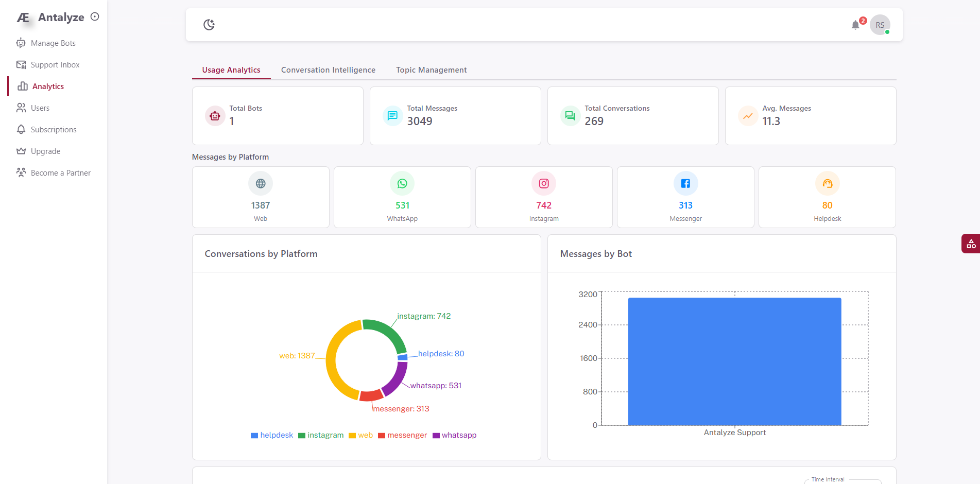Toggle dark mode with the moon icon
The image size is (980, 484).
click(x=209, y=25)
